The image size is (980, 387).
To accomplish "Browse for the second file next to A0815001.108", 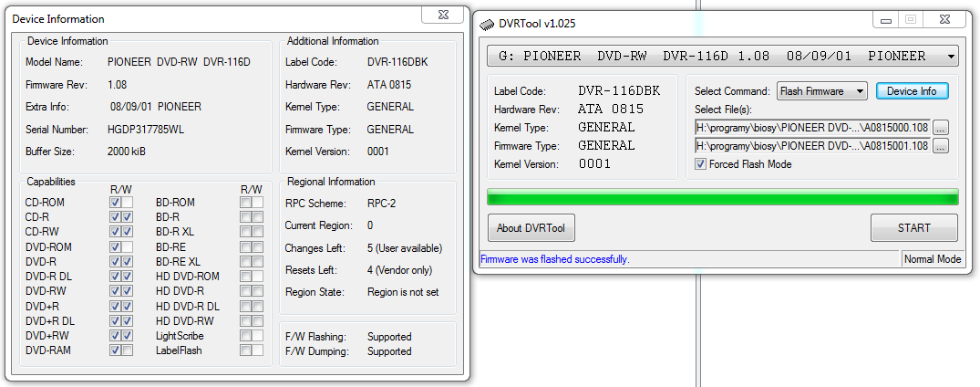I will coord(941,146).
